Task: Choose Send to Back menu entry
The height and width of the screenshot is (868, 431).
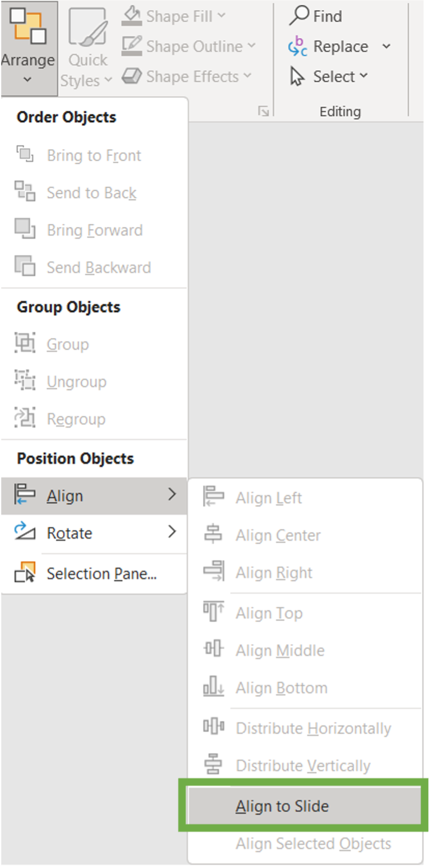Action: click(x=91, y=193)
